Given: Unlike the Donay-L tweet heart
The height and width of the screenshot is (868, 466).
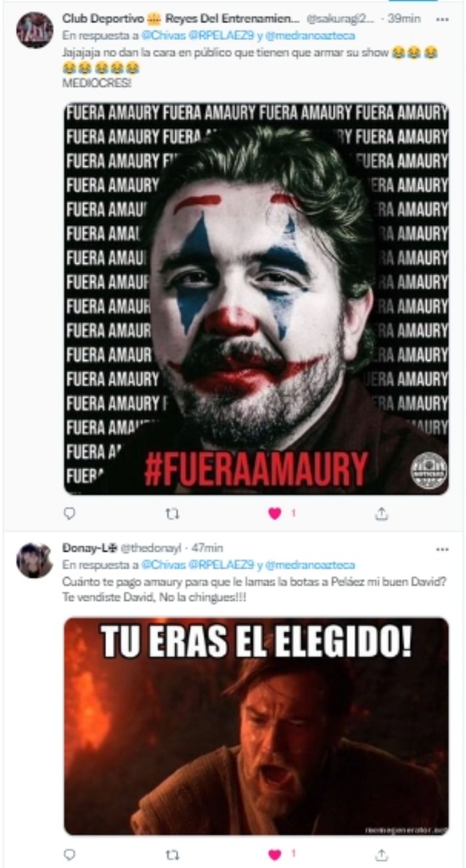Looking at the screenshot, I should tap(275, 855).
